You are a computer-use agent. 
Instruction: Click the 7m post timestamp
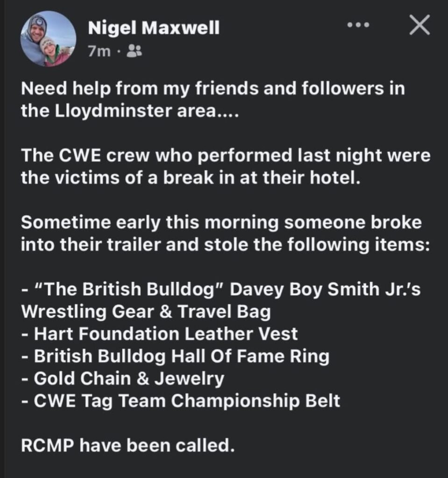100,51
